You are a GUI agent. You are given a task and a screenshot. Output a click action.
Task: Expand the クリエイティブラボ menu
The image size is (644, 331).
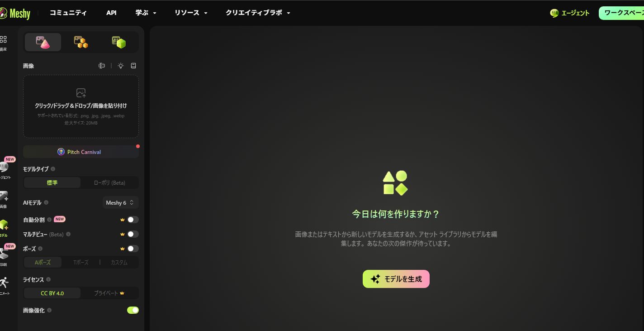(x=258, y=13)
